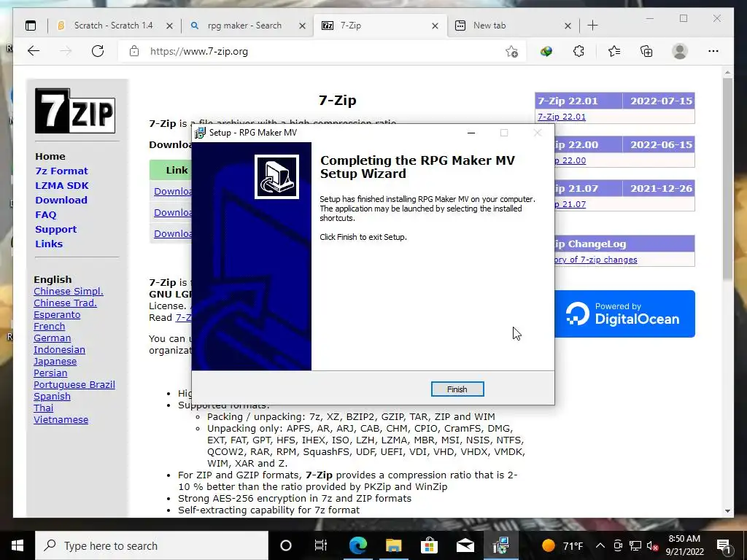Open the Links sidebar link
The width and height of the screenshot is (747, 560).
tap(49, 244)
